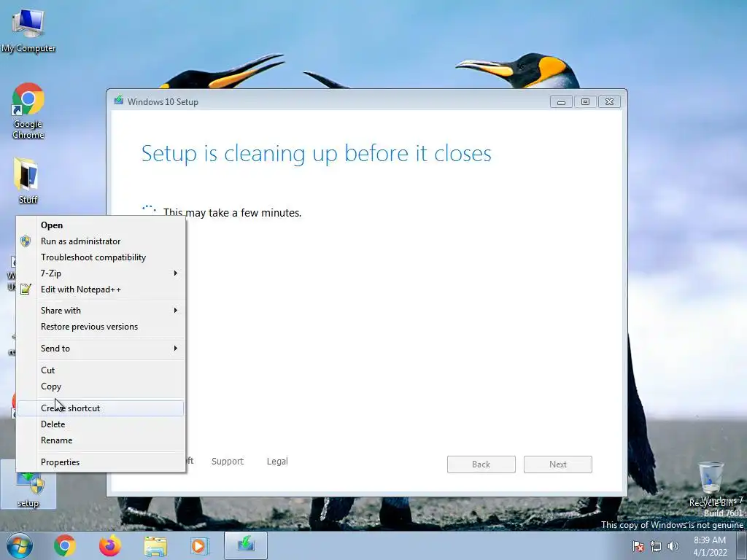Open Windows Media Player from taskbar
The width and height of the screenshot is (747, 560).
[x=199, y=545]
